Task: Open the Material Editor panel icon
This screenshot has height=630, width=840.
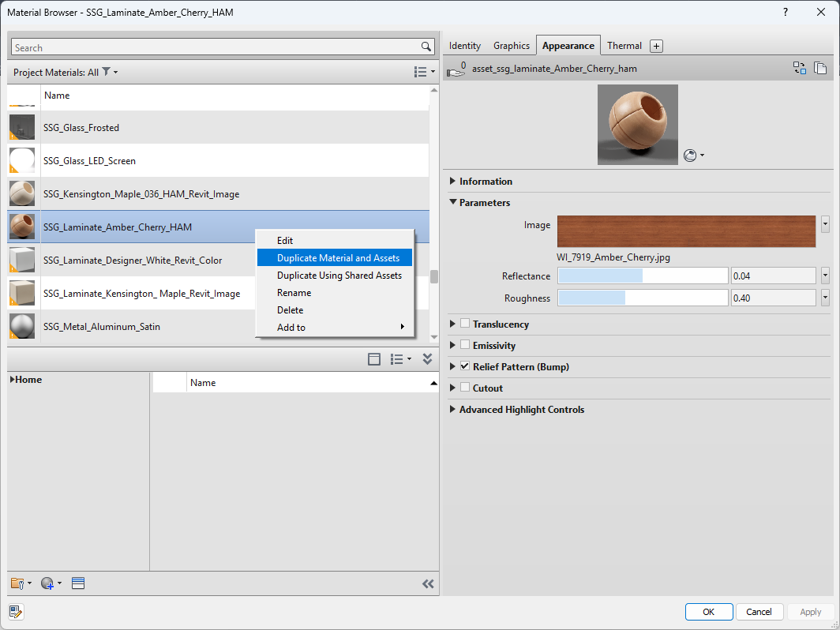Action: point(16,612)
